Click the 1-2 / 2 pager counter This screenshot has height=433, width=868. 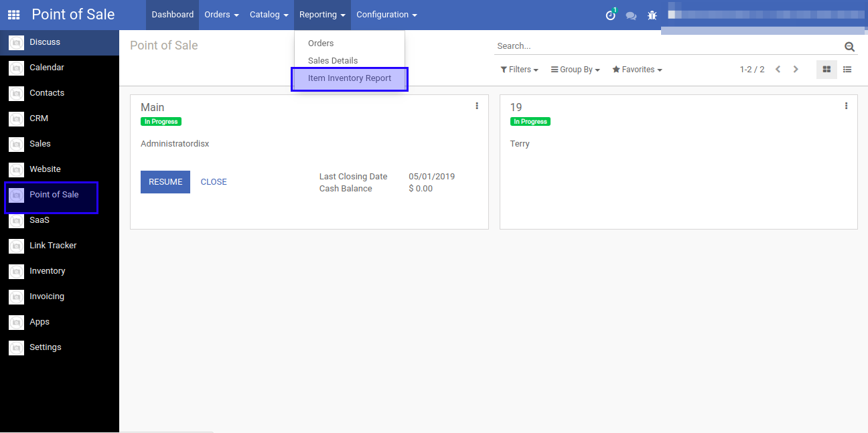click(752, 70)
